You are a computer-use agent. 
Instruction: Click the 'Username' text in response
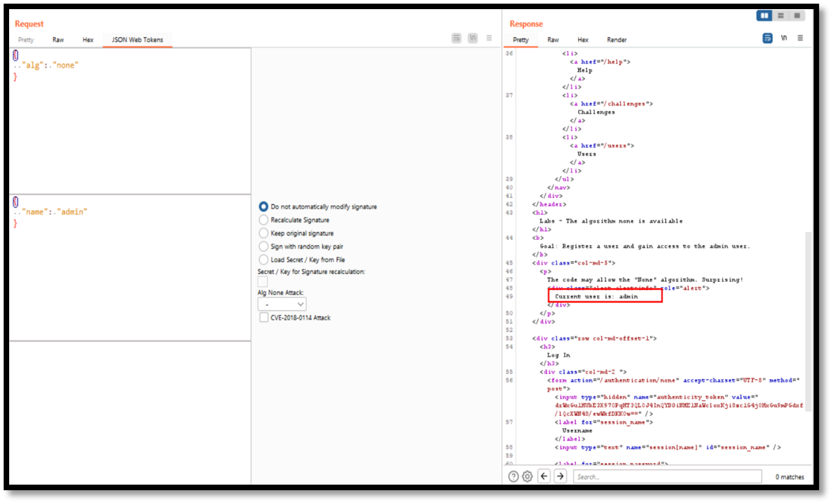coord(577,431)
